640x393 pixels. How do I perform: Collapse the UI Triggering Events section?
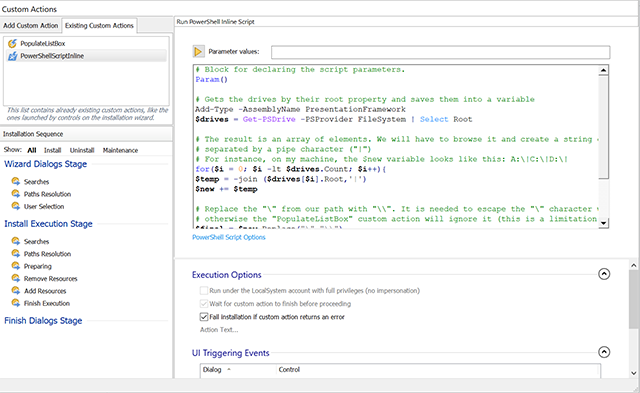coord(604,352)
